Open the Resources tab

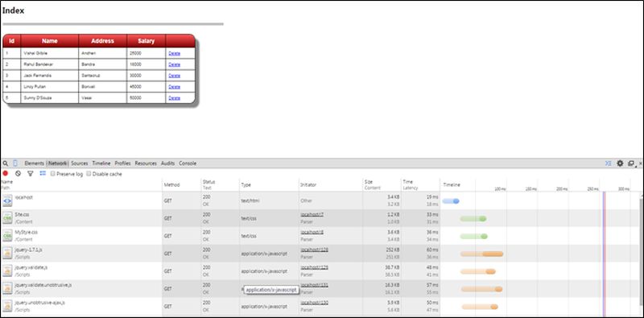(146, 163)
